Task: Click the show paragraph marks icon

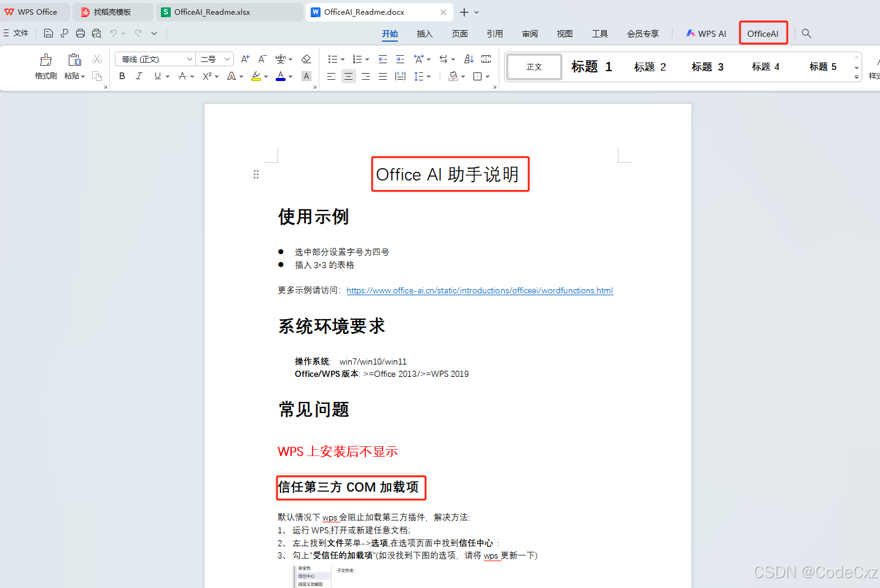Action: (x=443, y=59)
